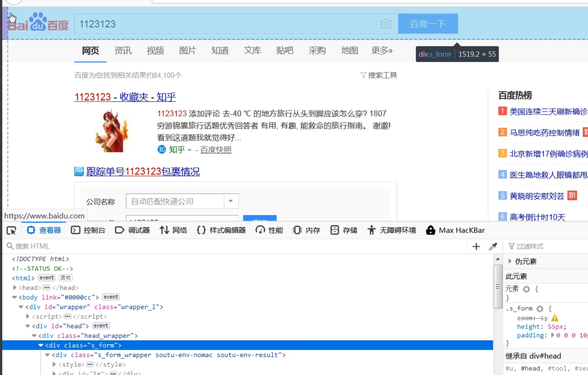This screenshot has height=375, width=588.
Task: Open hot topic 马思纯吃药控制情绪
Action: coord(545,132)
